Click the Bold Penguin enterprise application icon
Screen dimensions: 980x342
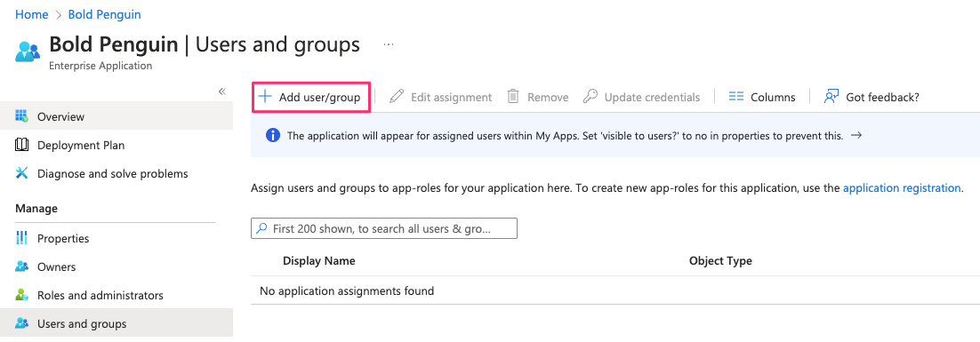pos(28,52)
